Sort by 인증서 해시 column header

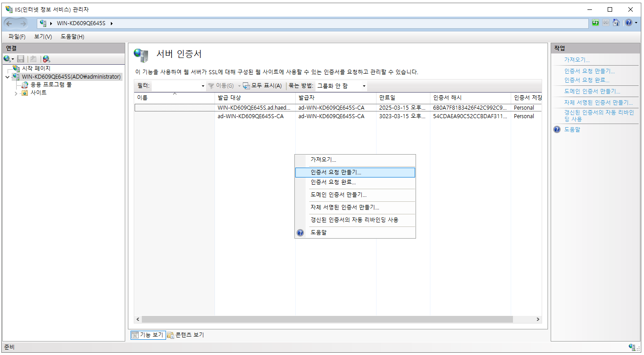[470, 98]
